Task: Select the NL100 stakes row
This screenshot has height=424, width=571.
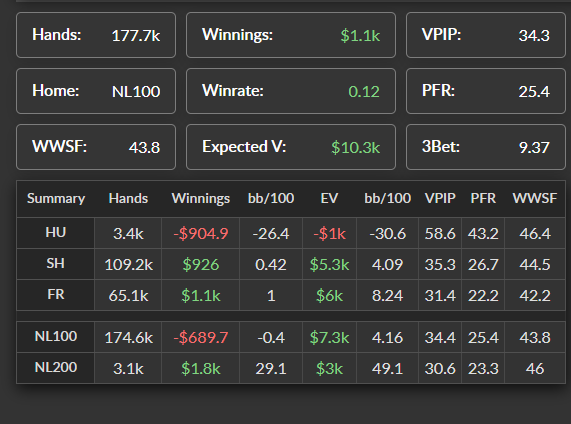Action: coord(291,337)
